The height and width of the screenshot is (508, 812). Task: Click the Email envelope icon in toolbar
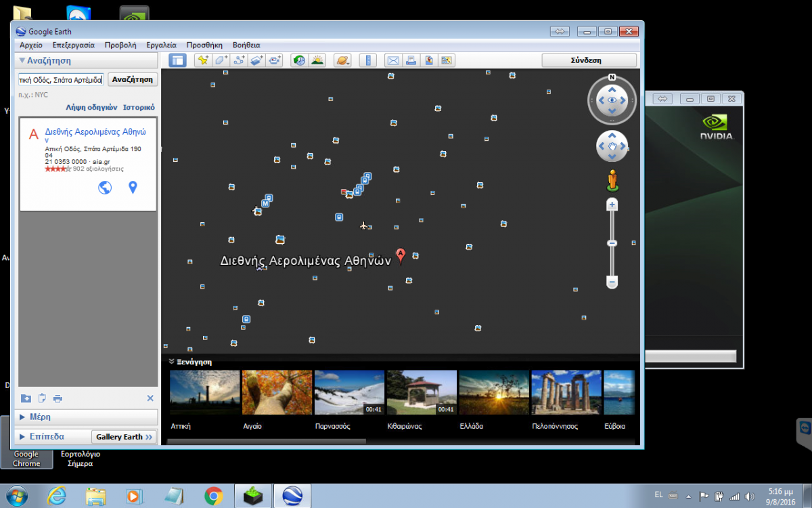[393, 60]
